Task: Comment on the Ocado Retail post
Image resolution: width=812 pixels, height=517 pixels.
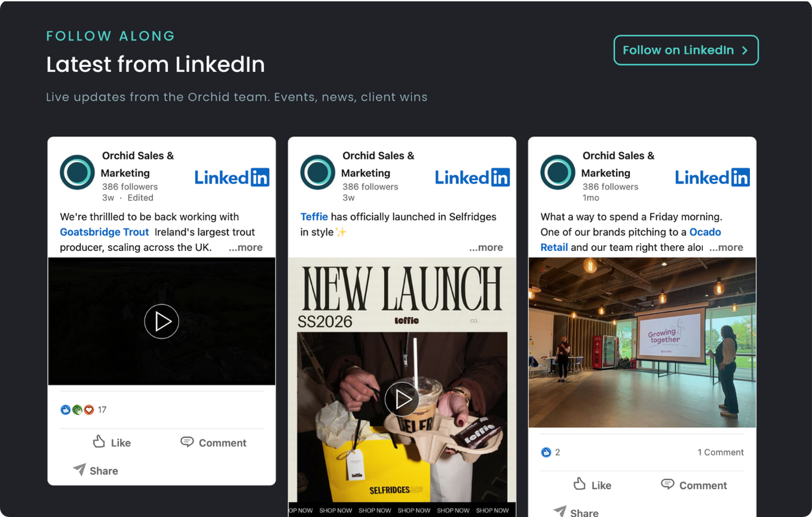Action: [694, 485]
